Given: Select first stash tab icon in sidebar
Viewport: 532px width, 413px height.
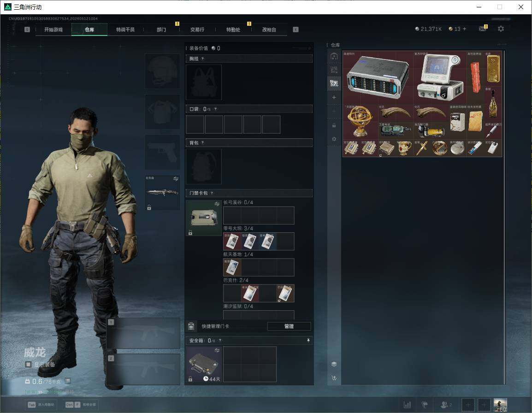Looking at the screenshot, I should point(334,56).
